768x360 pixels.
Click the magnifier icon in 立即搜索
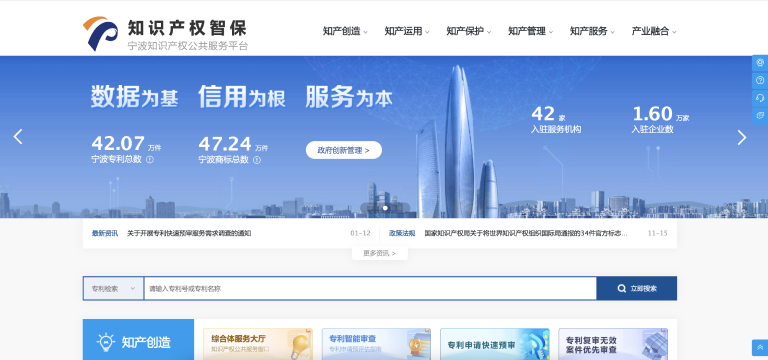[622, 288]
